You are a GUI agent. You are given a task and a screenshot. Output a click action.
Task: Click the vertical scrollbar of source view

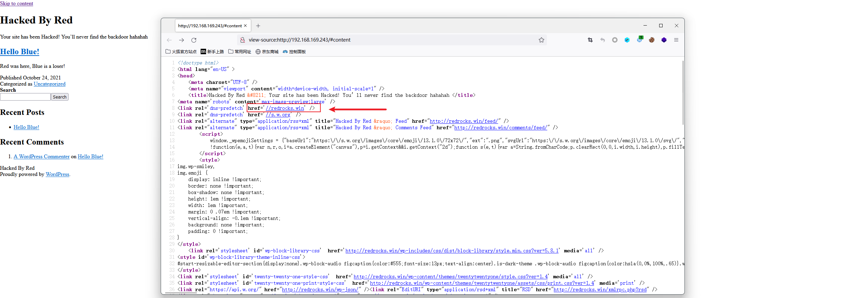tap(683, 93)
